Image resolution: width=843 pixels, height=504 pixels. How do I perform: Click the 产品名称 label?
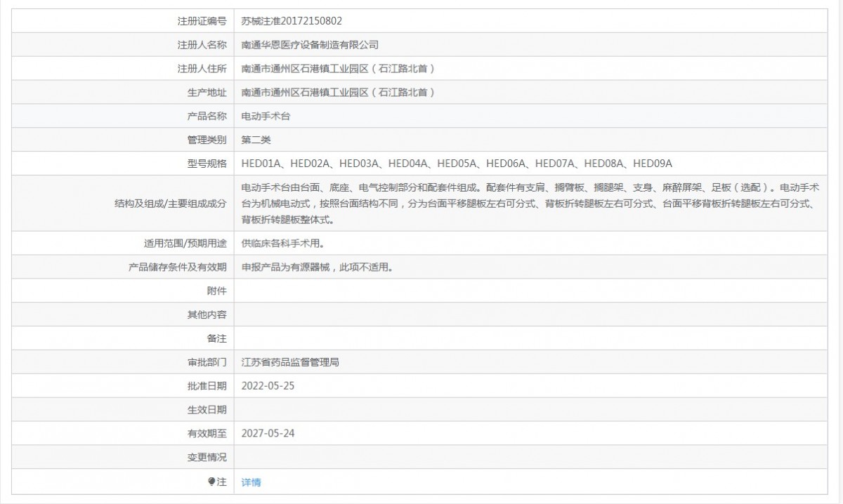pyautogui.click(x=207, y=116)
